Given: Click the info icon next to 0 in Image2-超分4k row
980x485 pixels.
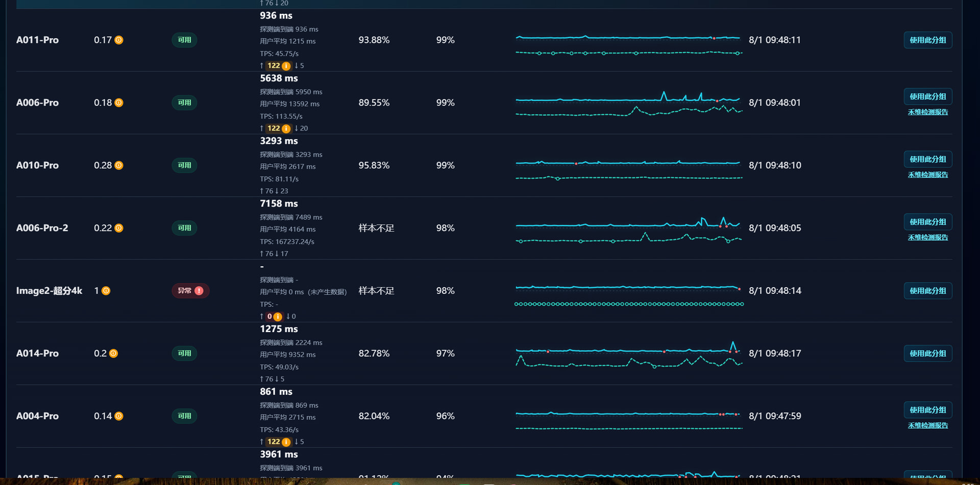Looking at the screenshot, I should coord(278,317).
